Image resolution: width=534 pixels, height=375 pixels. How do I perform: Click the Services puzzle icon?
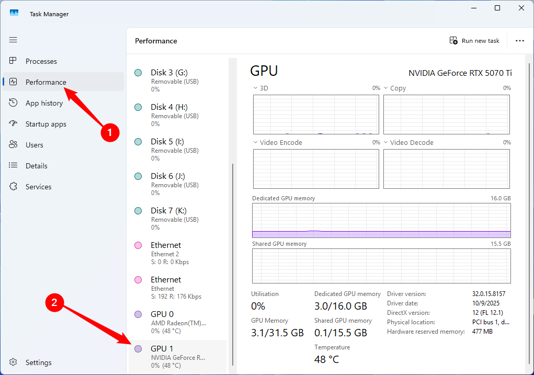pyautogui.click(x=13, y=186)
